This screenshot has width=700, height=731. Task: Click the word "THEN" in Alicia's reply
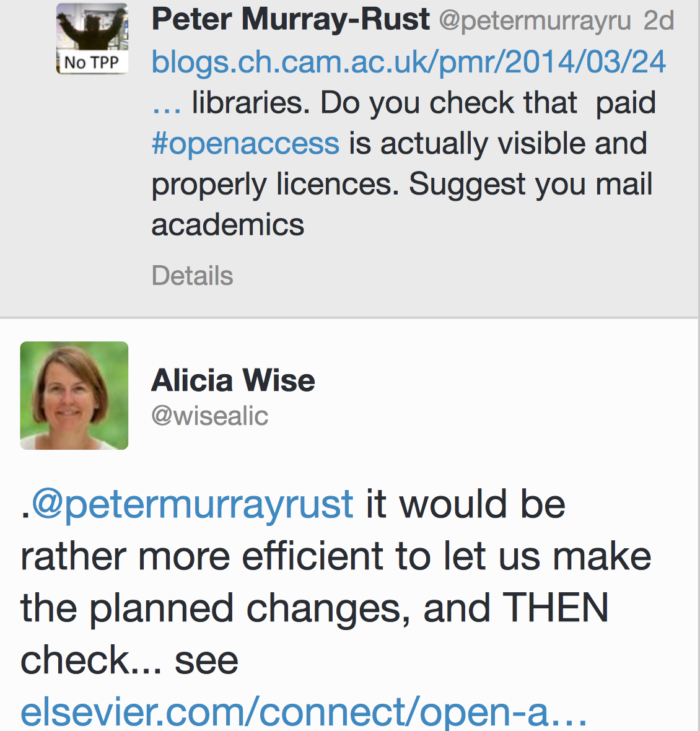click(556, 608)
